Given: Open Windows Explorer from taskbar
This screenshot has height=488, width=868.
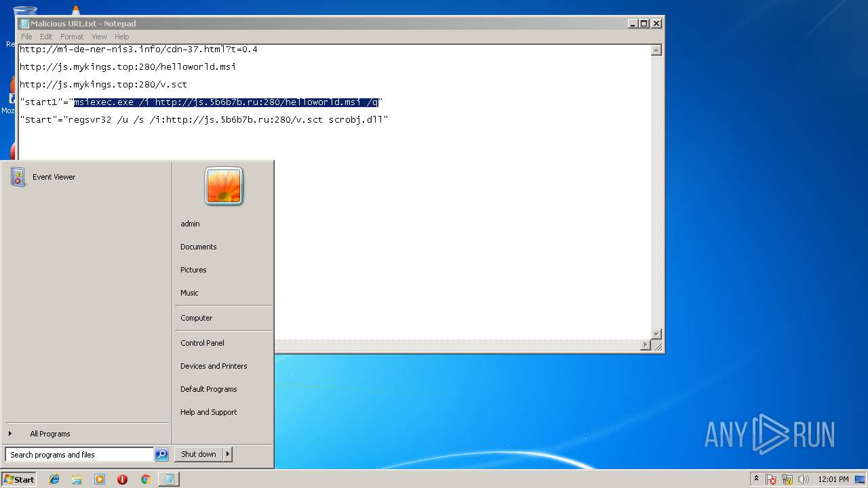Looking at the screenshot, I should pos(77,479).
